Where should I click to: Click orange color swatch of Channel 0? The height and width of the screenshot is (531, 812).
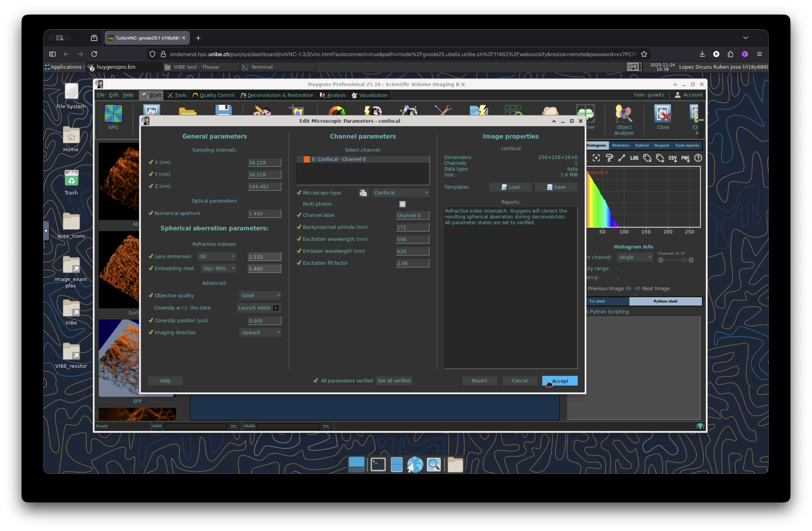point(306,159)
